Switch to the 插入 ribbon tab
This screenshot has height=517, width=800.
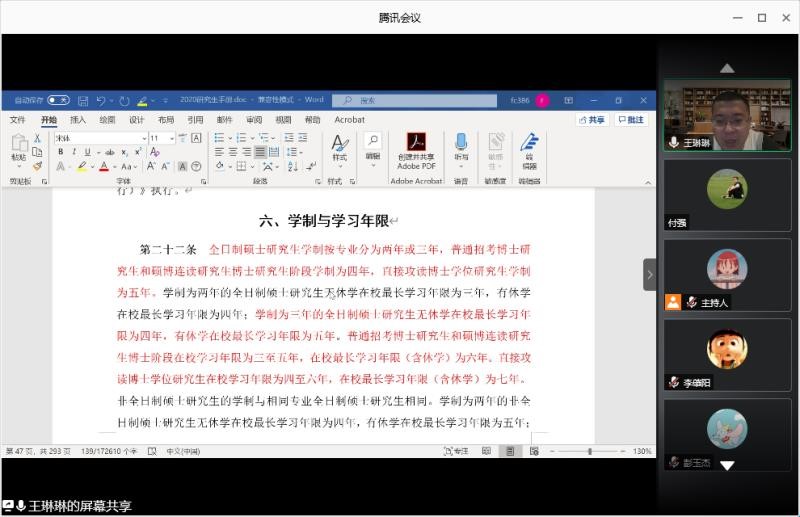coord(78,120)
